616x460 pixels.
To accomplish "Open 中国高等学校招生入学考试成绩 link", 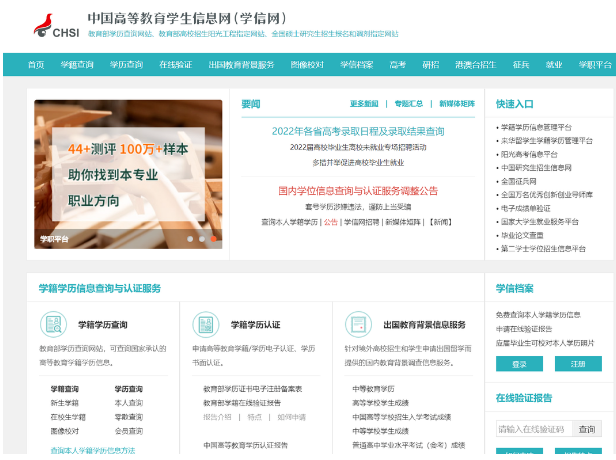I will tap(402, 417).
